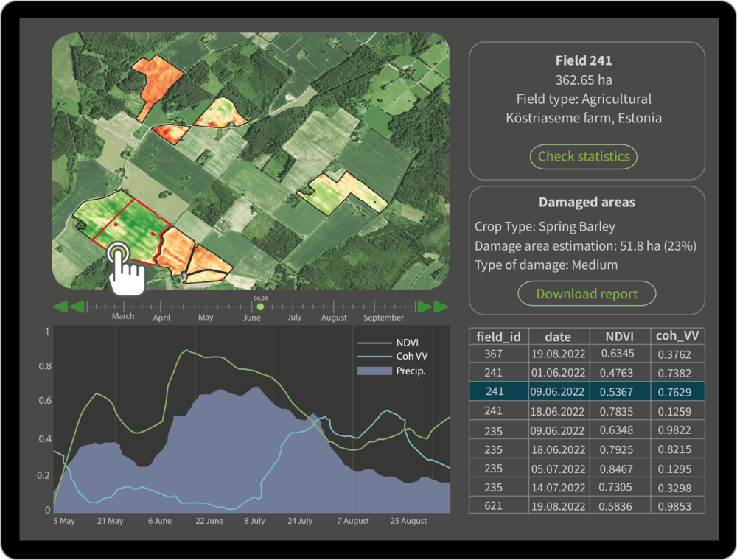
Task: Click the Field type: Agricultural line
Action: (x=584, y=99)
